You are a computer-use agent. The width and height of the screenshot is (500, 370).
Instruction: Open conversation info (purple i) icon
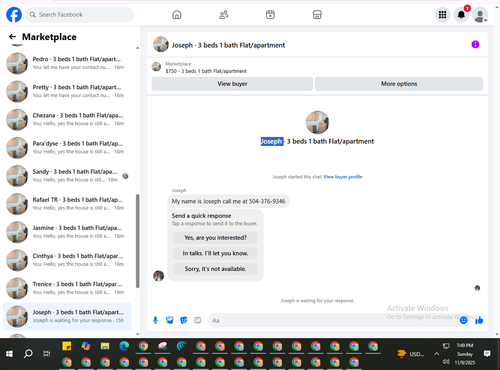point(475,44)
